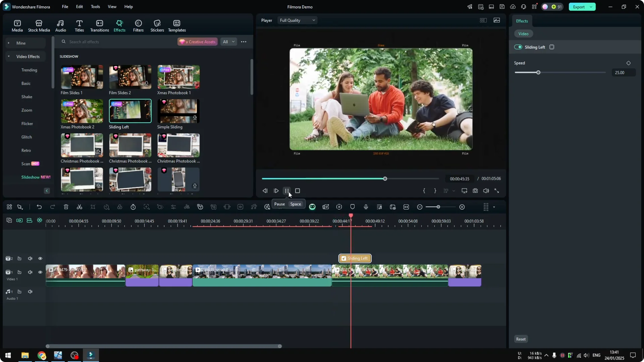The width and height of the screenshot is (644, 362).
Task: Click the Speed stopwatch icon in toolbar
Action: [x=133, y=207]
